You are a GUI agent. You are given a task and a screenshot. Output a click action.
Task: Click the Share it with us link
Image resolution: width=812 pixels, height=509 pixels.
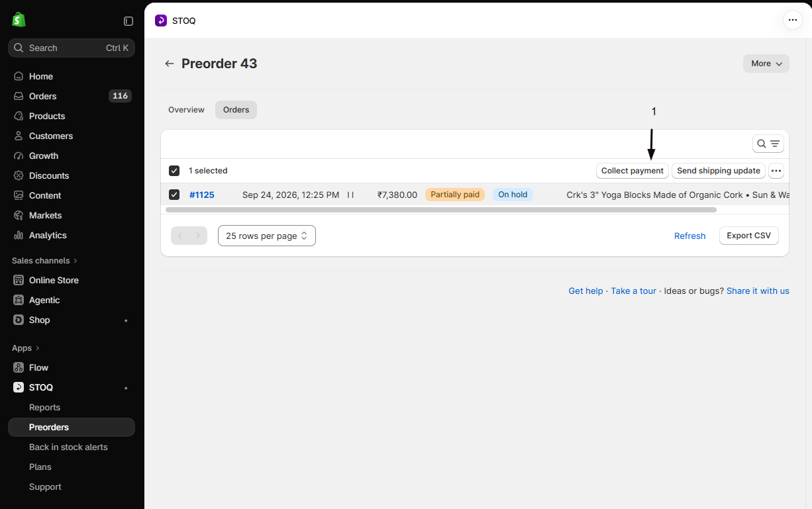tap(758, 291)
